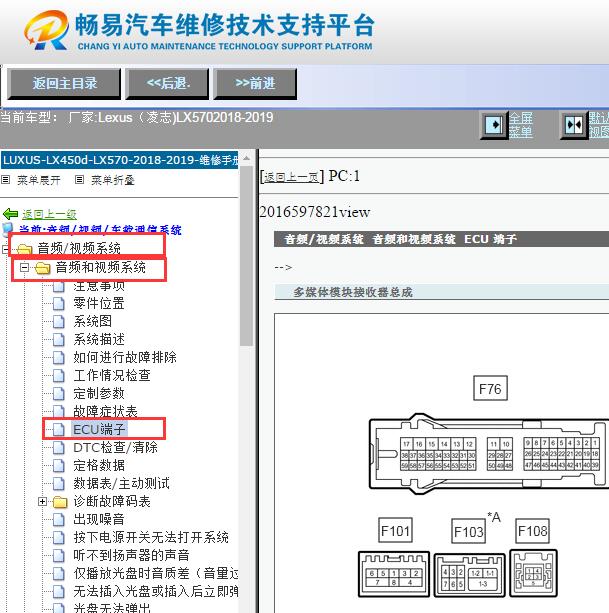609x613 pixels.
Task: Open the 系统图 page
Action: pyautogui.click(x=93, y=321)
